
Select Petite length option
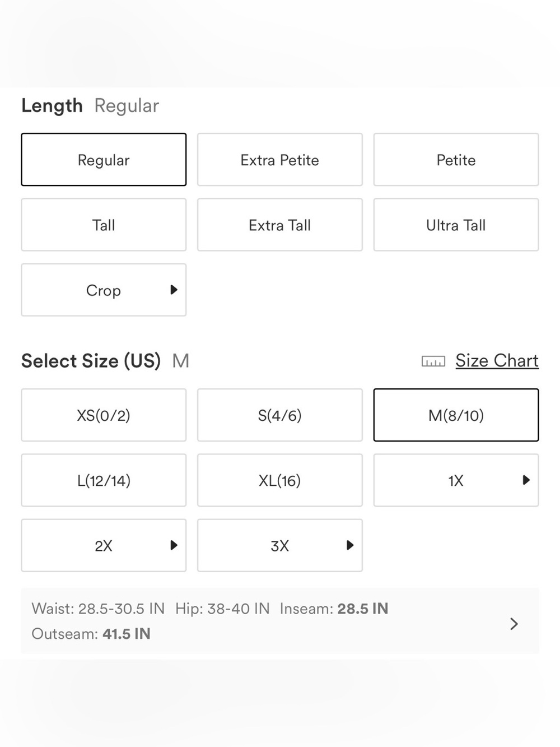(456, 160)
